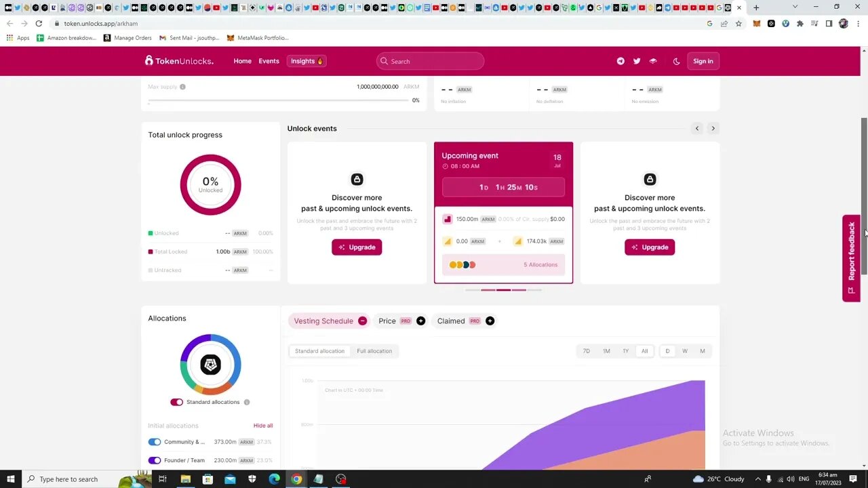Open Microsoft Edge from taskbar
868x488 pixels.
pyautogui.click(x=274, y=479)
